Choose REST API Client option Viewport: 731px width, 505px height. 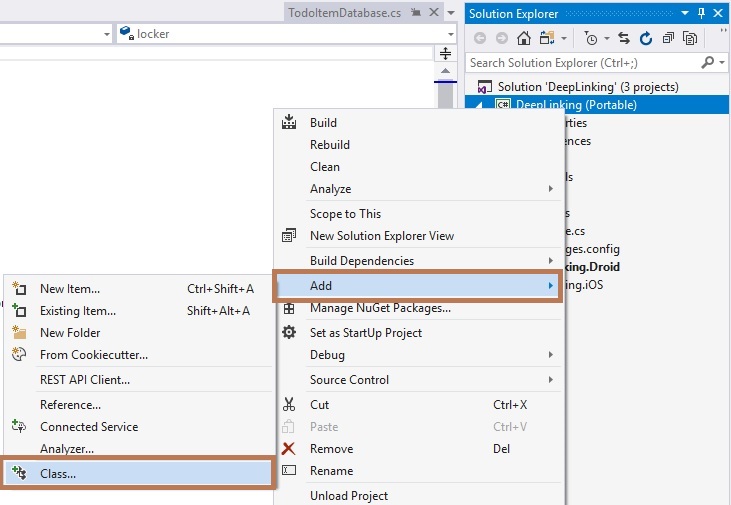click(x=139, y=380)
